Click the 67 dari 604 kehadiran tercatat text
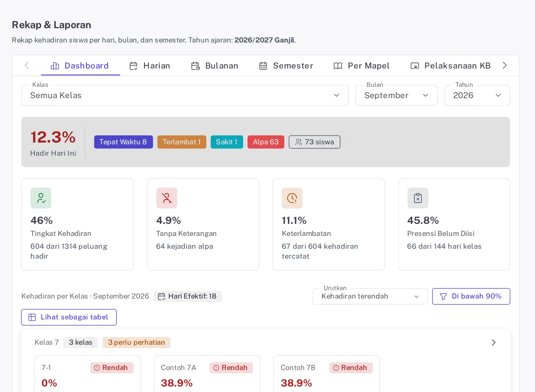 [320, 251]
